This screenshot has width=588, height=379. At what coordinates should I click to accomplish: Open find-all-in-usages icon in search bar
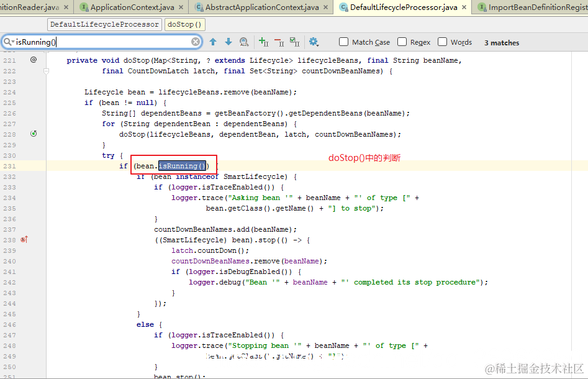[244, 42]
